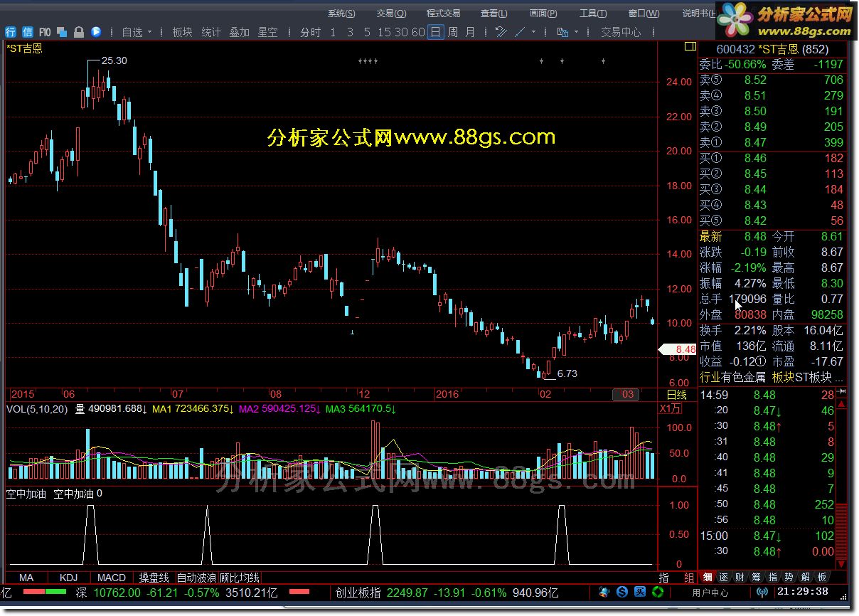Switch to the 顾比均线 indicator tab
The height and width of the screenshot is (616, 859).
click(x=240, y=578)
